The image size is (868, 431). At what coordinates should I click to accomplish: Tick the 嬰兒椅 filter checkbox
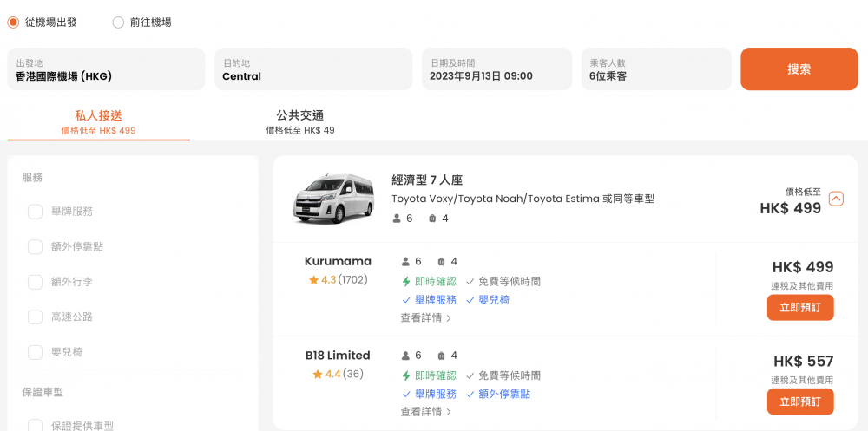tap(35, 352)
